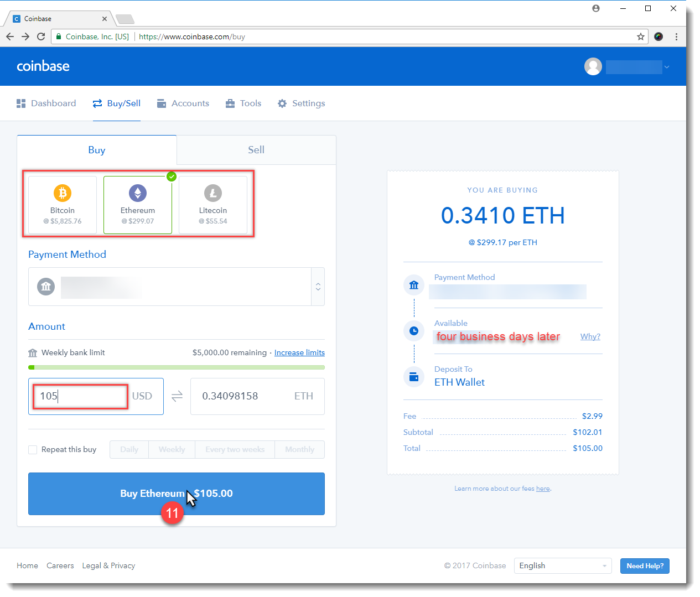
Task: Bookmark this page with the star icon
Action: [641, 37]
